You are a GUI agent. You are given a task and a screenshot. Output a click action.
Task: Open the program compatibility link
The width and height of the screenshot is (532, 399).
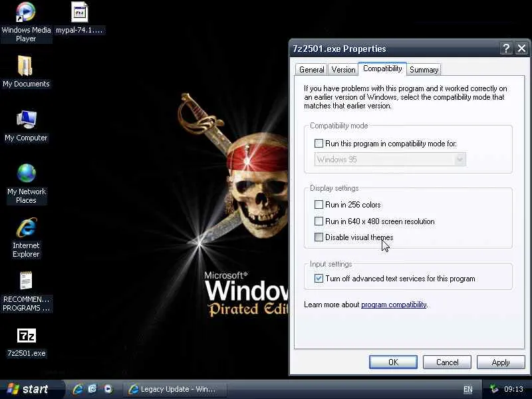[x=394, y=305]
